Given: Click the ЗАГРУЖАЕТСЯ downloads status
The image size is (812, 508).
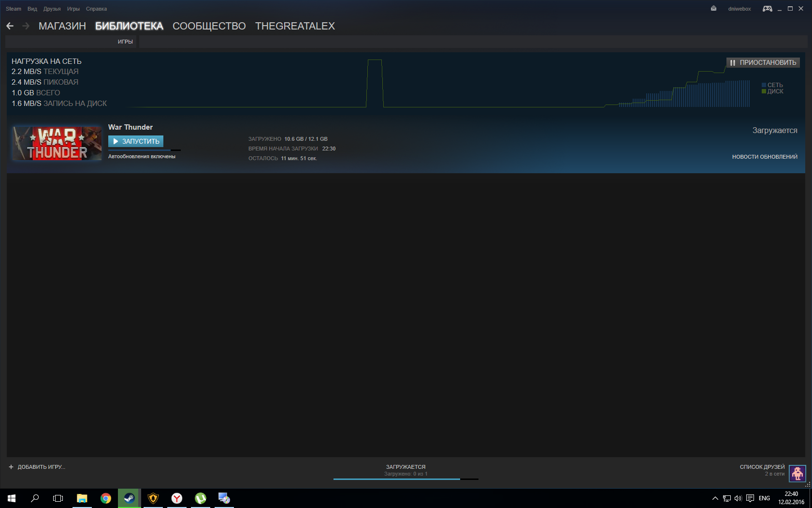Looking at the screenshot, I should click(406, 467).
